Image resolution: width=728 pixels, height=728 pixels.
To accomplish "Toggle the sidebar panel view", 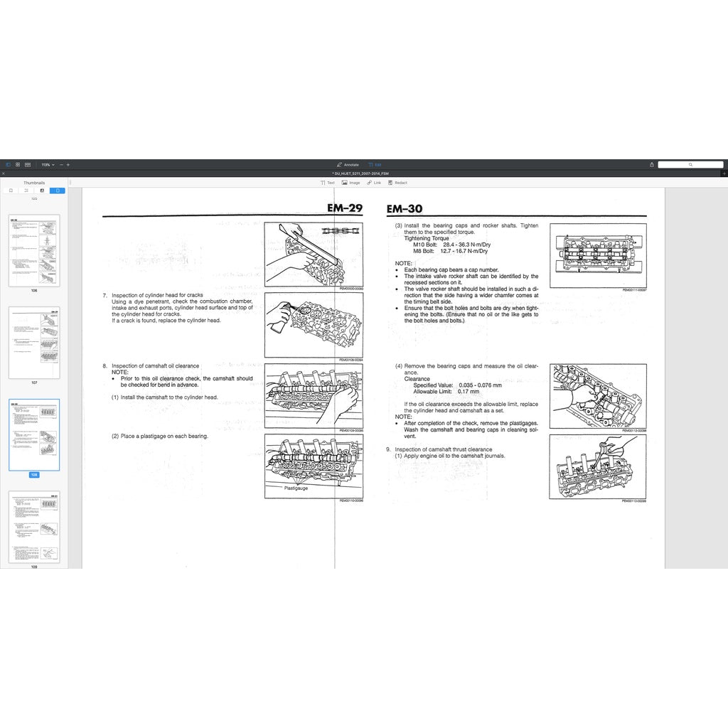I will 9,164.
